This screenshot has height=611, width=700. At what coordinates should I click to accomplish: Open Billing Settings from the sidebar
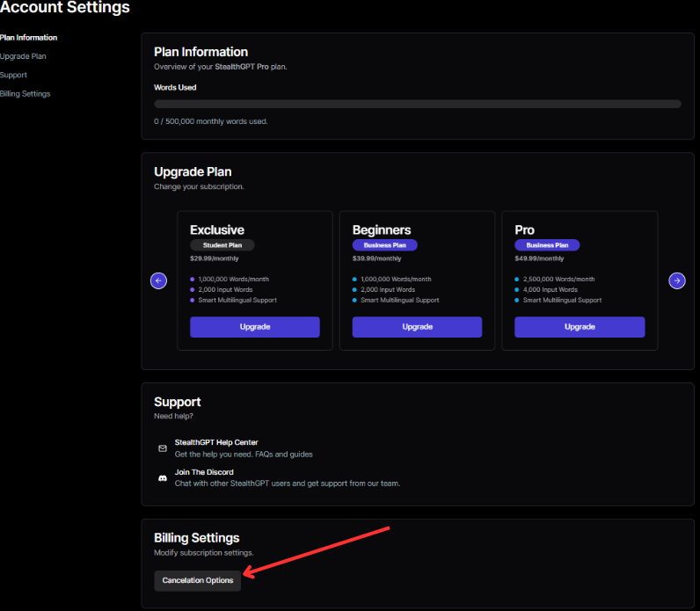tap(25, 94)
